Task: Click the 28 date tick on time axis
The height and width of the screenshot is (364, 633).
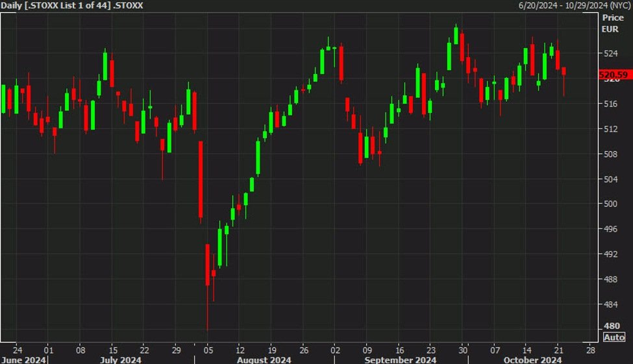Action: [x=590, y=348]
